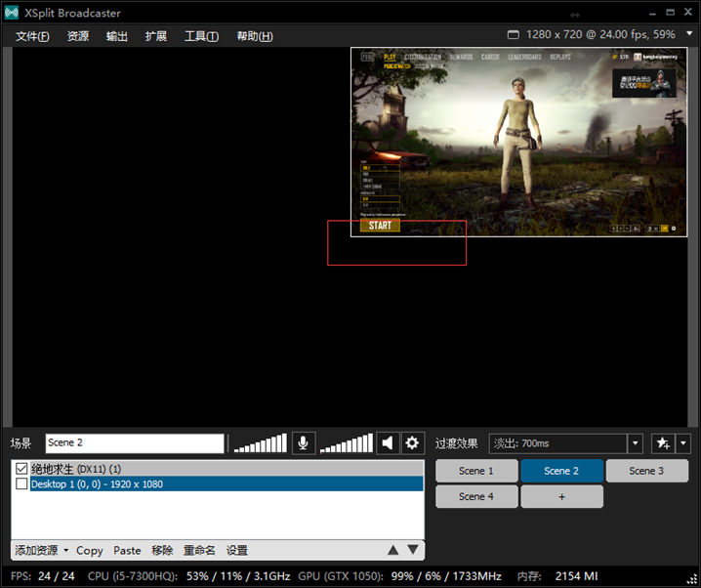Move source up with up arrow
The width and height of the screenshot is (701, 588).
pos(393,550)
